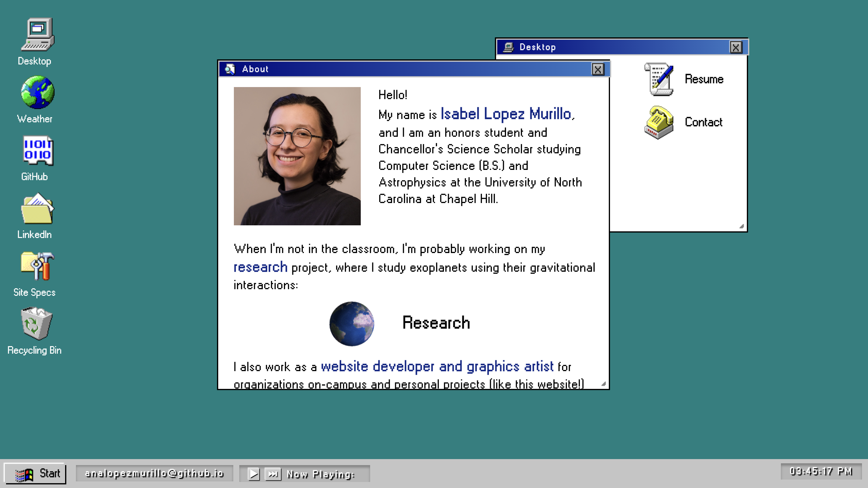Screen dimensions: 868x488
Task: Open the Weather globe icon
Action: [x=37, y=92]
